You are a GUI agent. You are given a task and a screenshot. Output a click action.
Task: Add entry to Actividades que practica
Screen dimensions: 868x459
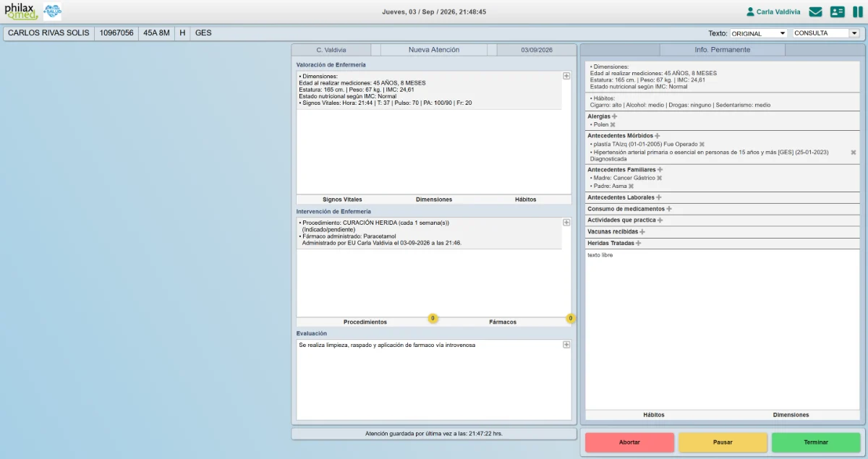(660, 220)
